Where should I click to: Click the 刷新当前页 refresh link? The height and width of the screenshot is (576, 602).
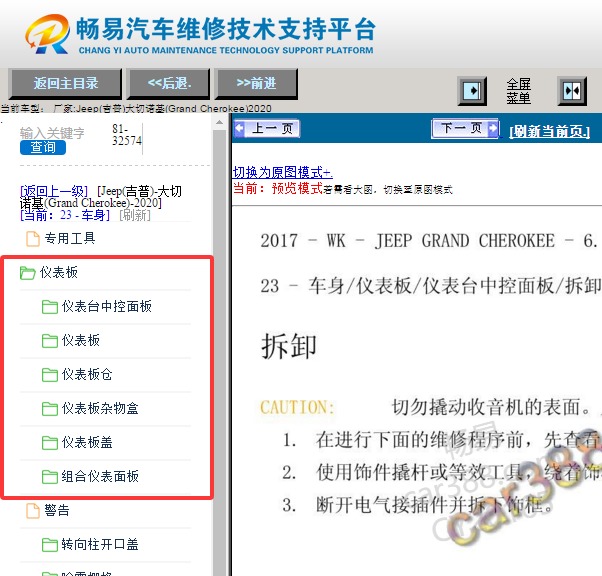(549, 132)
